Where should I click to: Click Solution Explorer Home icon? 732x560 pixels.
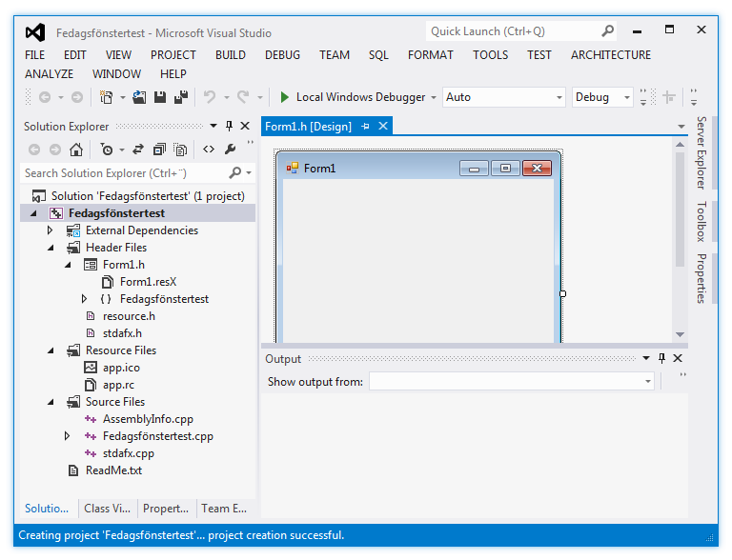[76, 150]
